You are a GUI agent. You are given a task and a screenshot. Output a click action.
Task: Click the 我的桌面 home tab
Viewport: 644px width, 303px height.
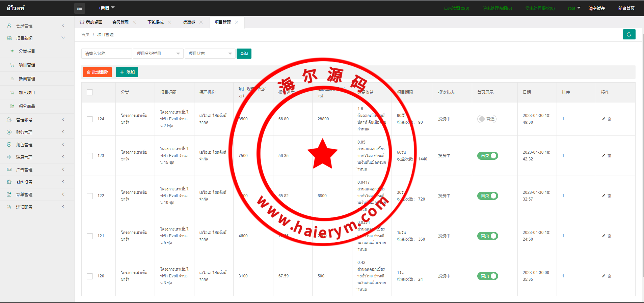tap(91, 22)
